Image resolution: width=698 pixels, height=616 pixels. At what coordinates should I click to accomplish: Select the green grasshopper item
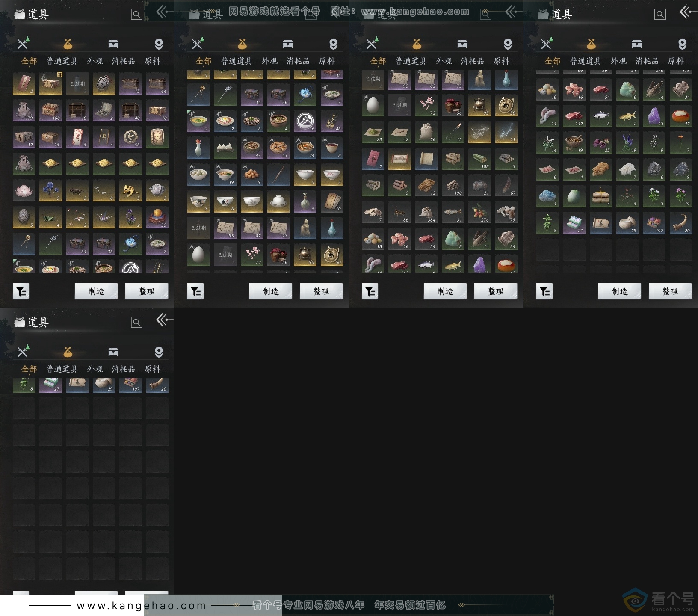(50, 218)
